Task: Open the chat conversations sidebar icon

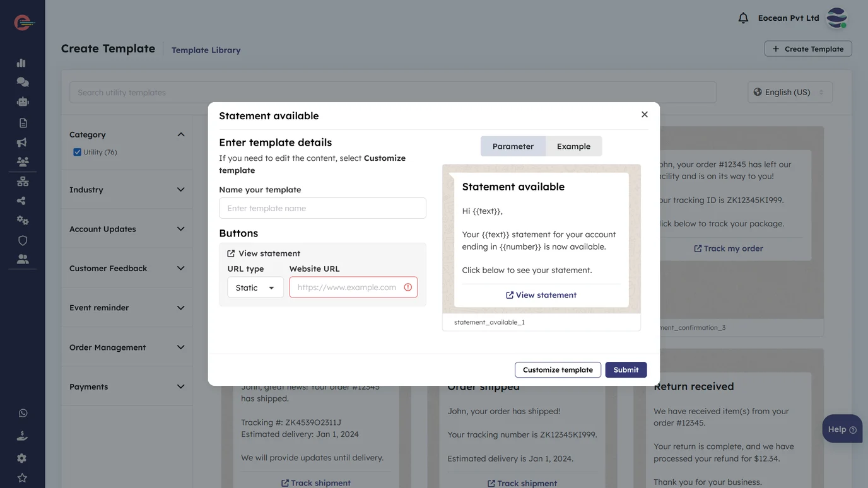Action: [x=22, y=82]
